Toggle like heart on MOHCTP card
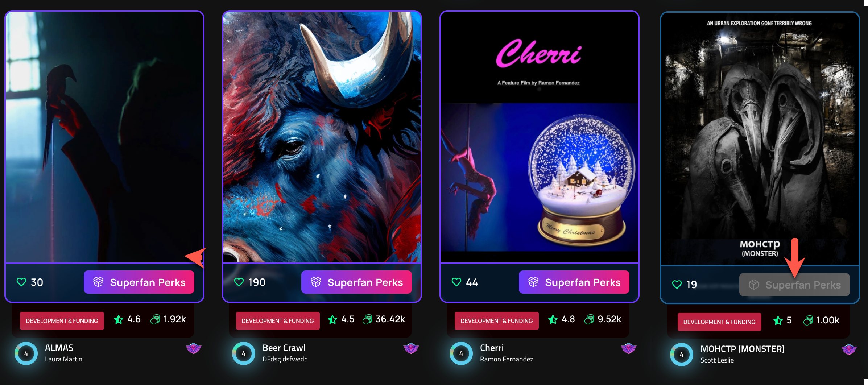Image resolution: width=868 pixels, height=385 pixels. [x=677, y=285]
